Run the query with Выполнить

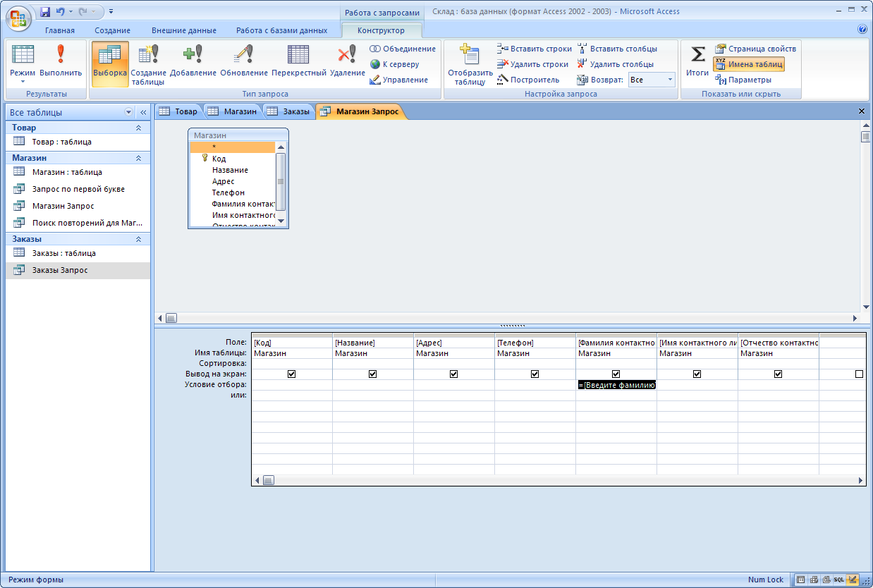tap(61, 61)
